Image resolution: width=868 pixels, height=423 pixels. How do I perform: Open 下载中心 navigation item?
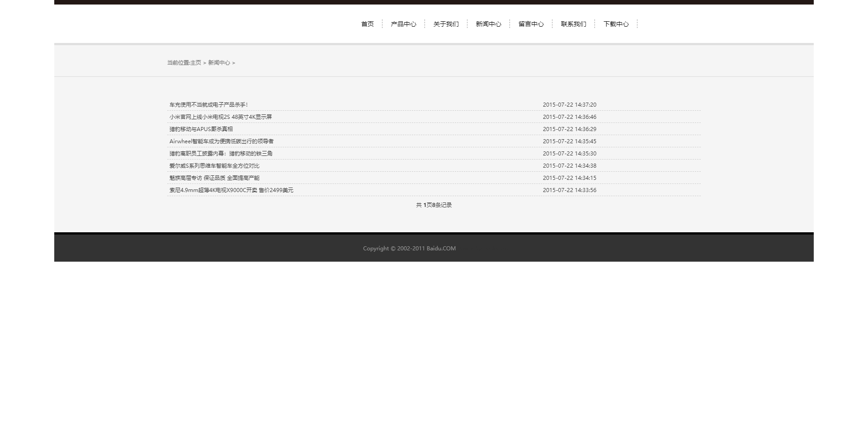[616, 24]
